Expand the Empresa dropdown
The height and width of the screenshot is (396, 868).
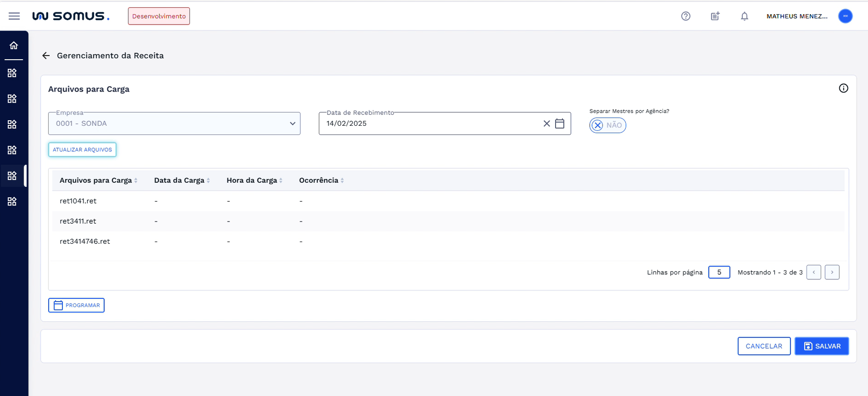click(292, 123)
